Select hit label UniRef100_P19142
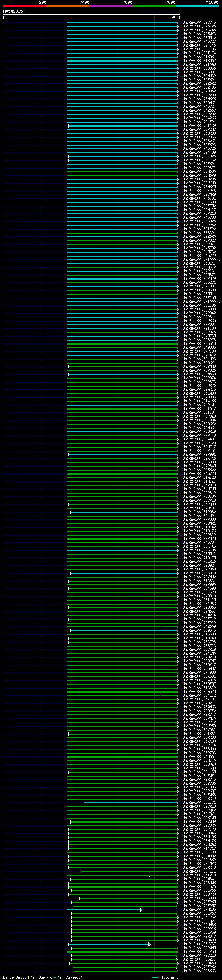Image resolution: width=222 pixels, height=980 pixels. [x=199, y=527]
